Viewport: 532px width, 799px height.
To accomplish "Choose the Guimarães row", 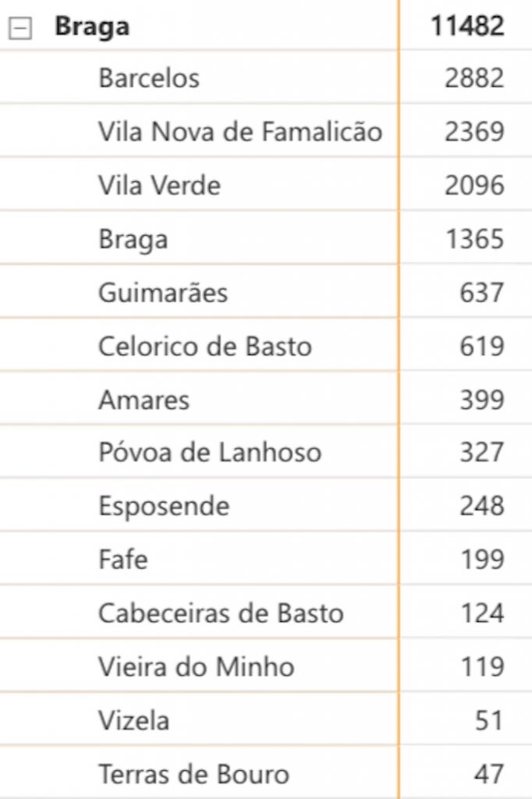I will coord(163,293).
